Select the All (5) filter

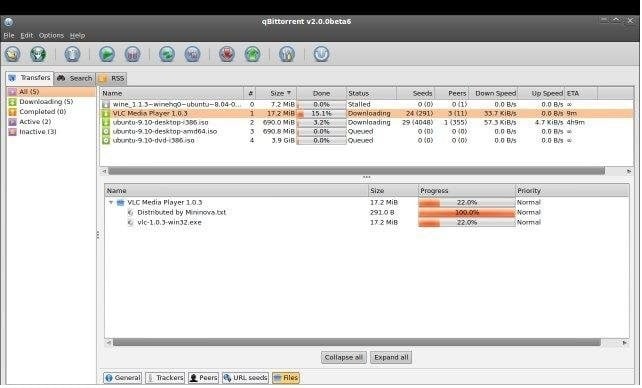tap(51, 92)
